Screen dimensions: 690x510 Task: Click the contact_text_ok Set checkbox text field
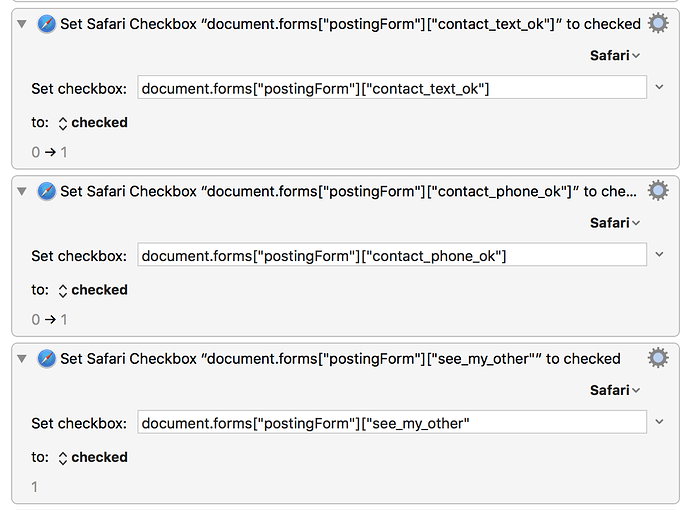392,88
